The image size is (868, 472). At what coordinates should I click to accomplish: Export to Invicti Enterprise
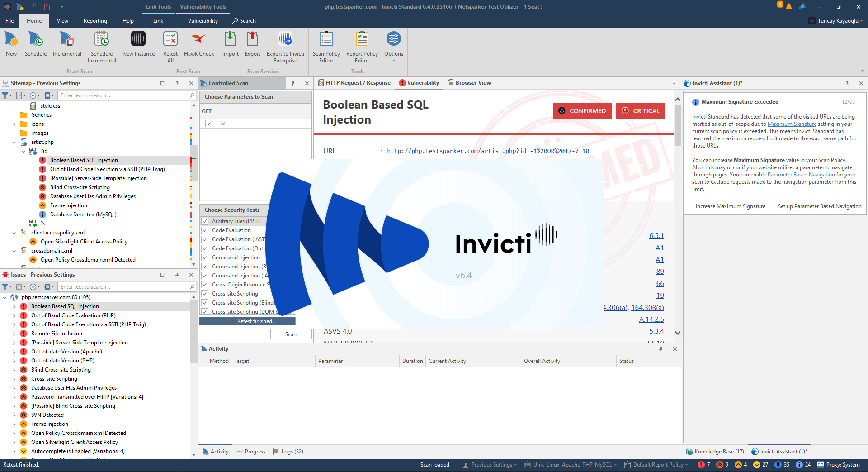click(285, 47)
